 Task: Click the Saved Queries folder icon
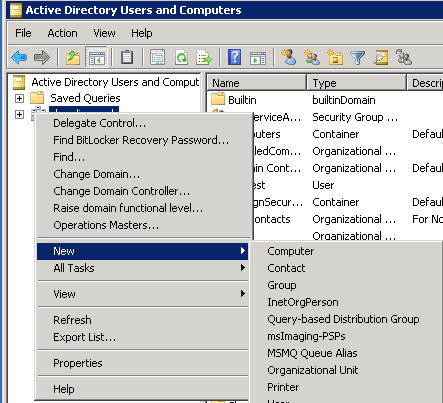coord(37,98)
